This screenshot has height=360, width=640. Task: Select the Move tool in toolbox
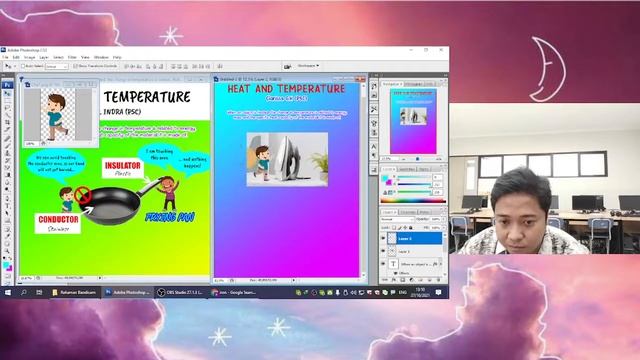(7, 93)
